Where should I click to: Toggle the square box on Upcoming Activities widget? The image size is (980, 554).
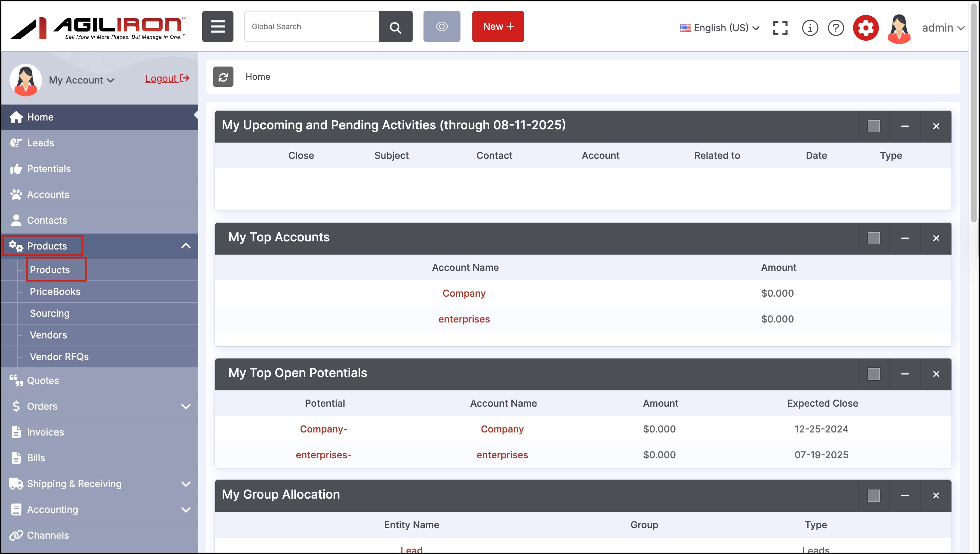pos(873,126)
